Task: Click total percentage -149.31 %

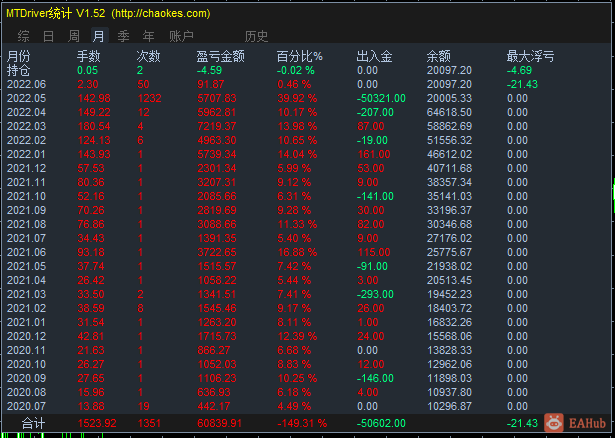Action: coord(302,423)
